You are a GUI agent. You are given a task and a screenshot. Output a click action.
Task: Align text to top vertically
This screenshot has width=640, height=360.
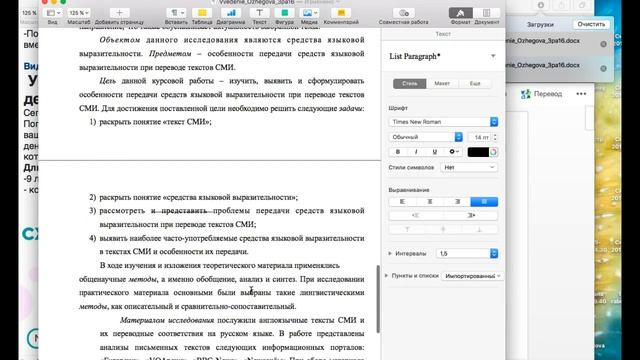[407, 229]
